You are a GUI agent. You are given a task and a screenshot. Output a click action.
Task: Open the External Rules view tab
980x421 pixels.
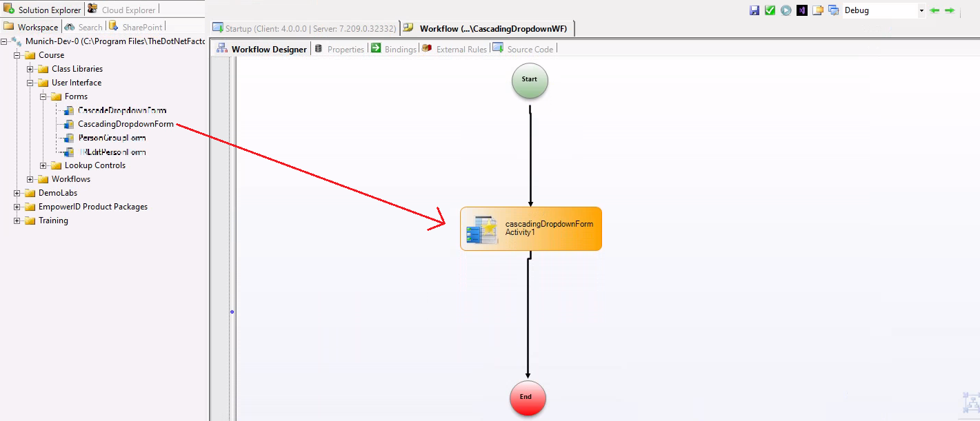click(x=455, y=49)
